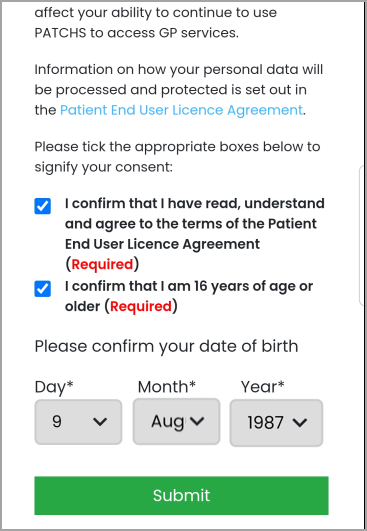The width and height of the screenshot is (367, 531).
Task: Untick the Licence Agreement consent checkbox
Action: click(43, 206)
